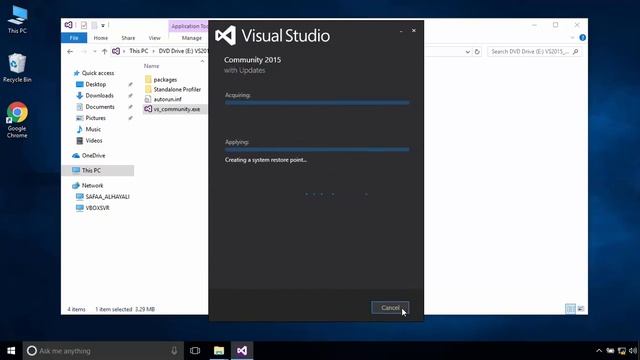640x360 pixels.
Task: Show hidden system tray icons
Action: (x=599, y=351)
